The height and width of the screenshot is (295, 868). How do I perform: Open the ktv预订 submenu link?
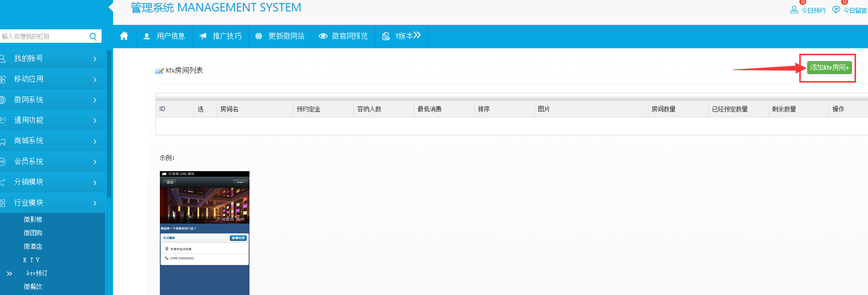click(37, 273)
